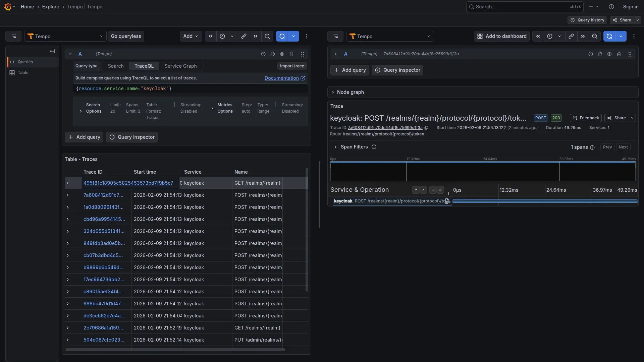Toggle visibility of query A in left pane
This screenshot has height=362, width=644.
[282, 54]
